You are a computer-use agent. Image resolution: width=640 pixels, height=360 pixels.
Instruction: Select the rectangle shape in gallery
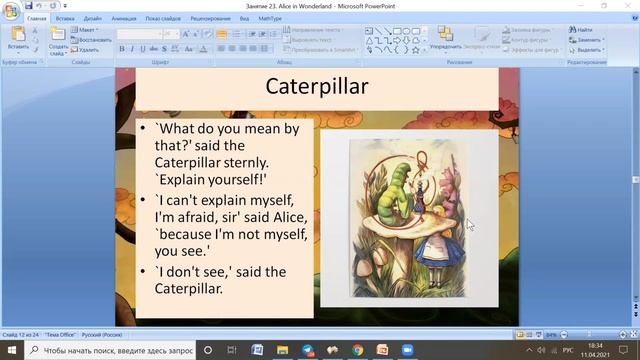coord(397,31)
